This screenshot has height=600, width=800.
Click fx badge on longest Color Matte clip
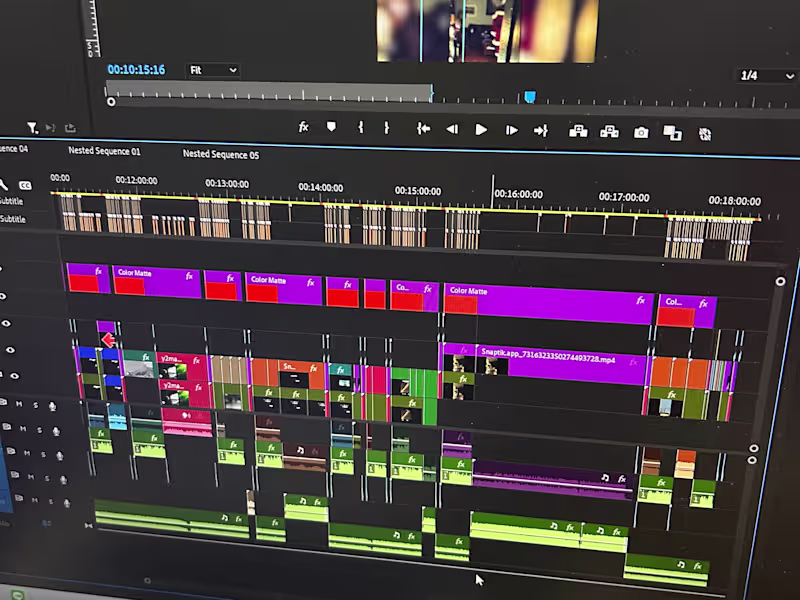pyautogui.click(x=640, y=301)
